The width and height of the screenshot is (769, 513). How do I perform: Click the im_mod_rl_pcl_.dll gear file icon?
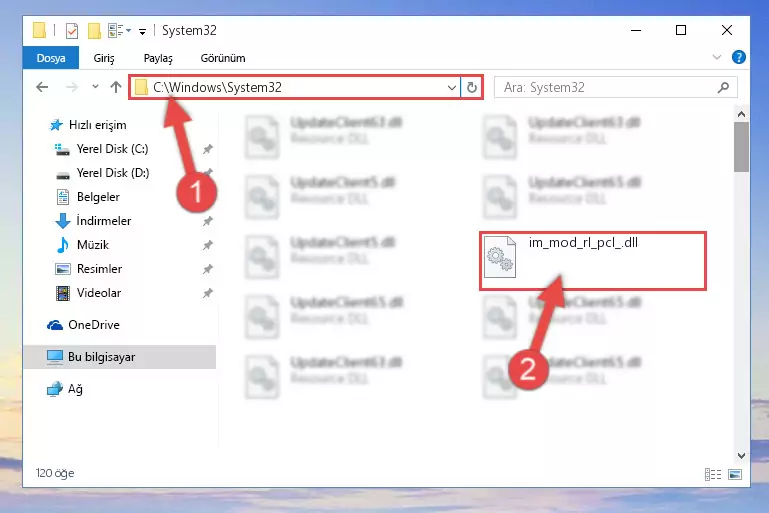[x=500, y=257]
